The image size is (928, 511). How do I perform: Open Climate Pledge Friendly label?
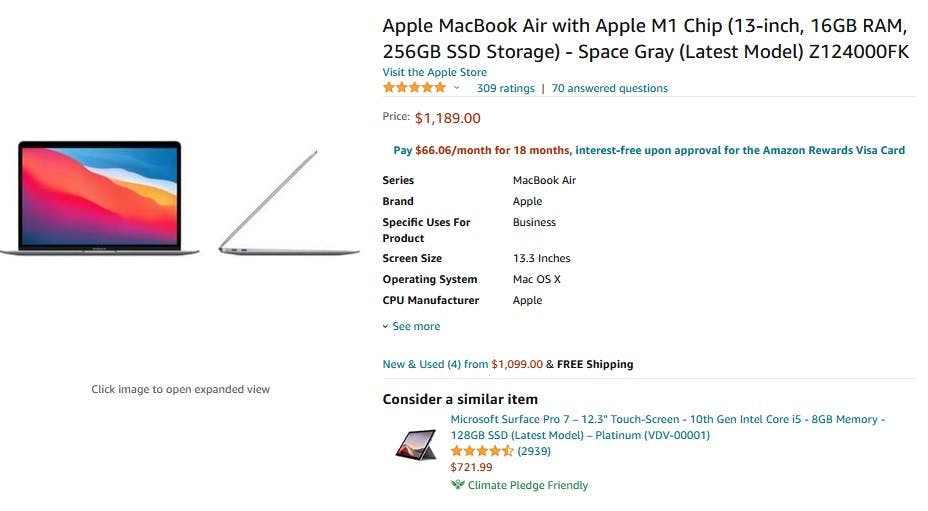click(x=528, y=486)
